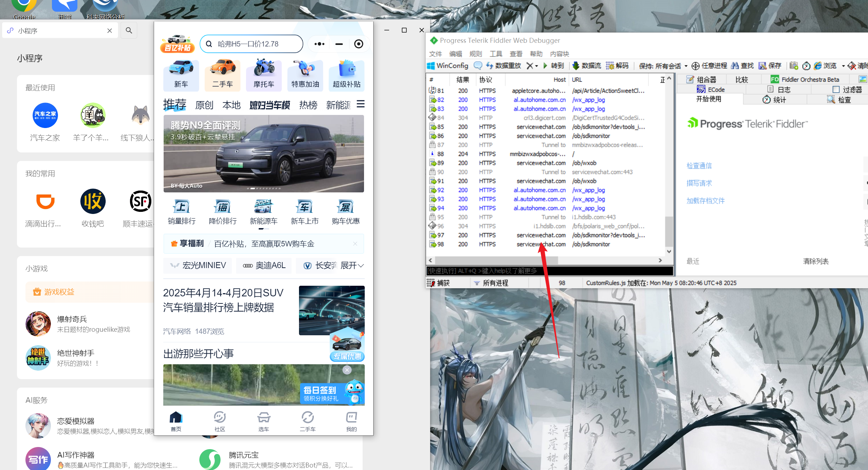Check the Filters (过滤器) tab checkbox
The image size is (868, 470).
point(836,89)
